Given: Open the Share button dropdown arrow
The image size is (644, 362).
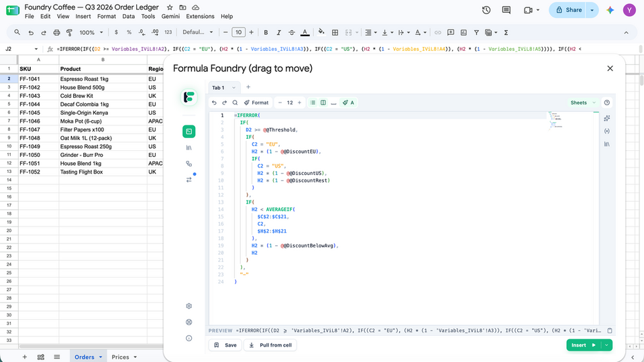Looking at the screenshot, I should (x=592, y=10).
